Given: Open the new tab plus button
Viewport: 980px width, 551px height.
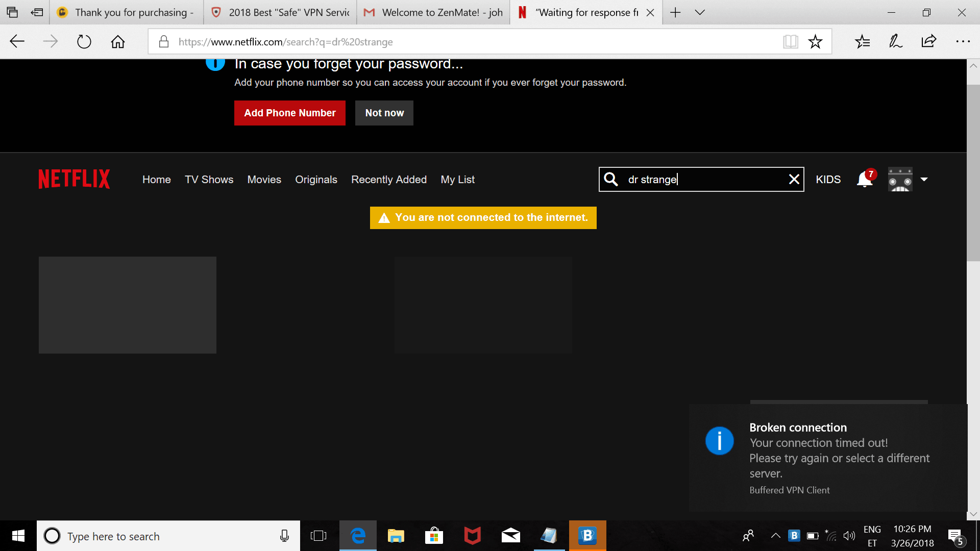Looking at the screenshot, I should 675,12.
